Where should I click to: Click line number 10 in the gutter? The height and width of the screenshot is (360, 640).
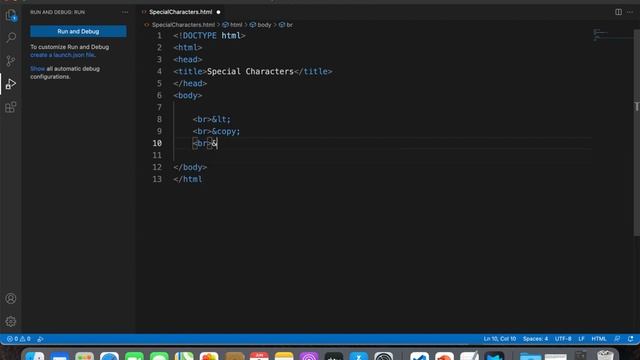coord(157,143)
